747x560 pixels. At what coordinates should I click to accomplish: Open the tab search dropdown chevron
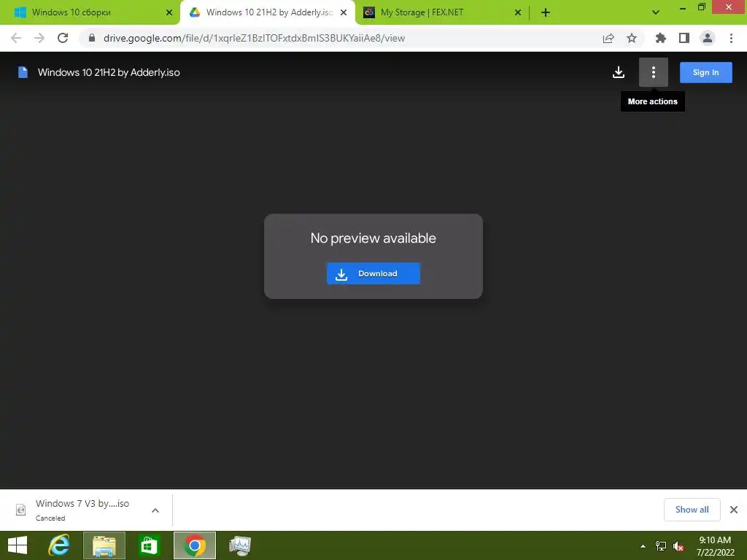point(656,12)
